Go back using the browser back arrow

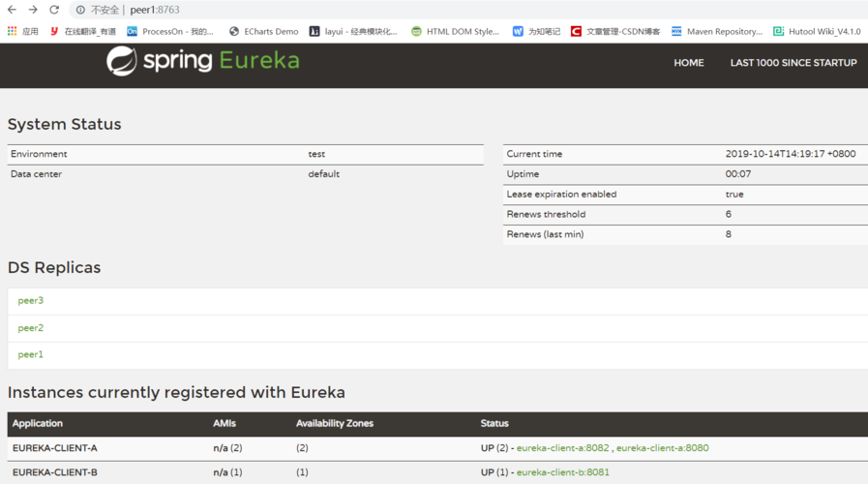[x=12, y=10]
